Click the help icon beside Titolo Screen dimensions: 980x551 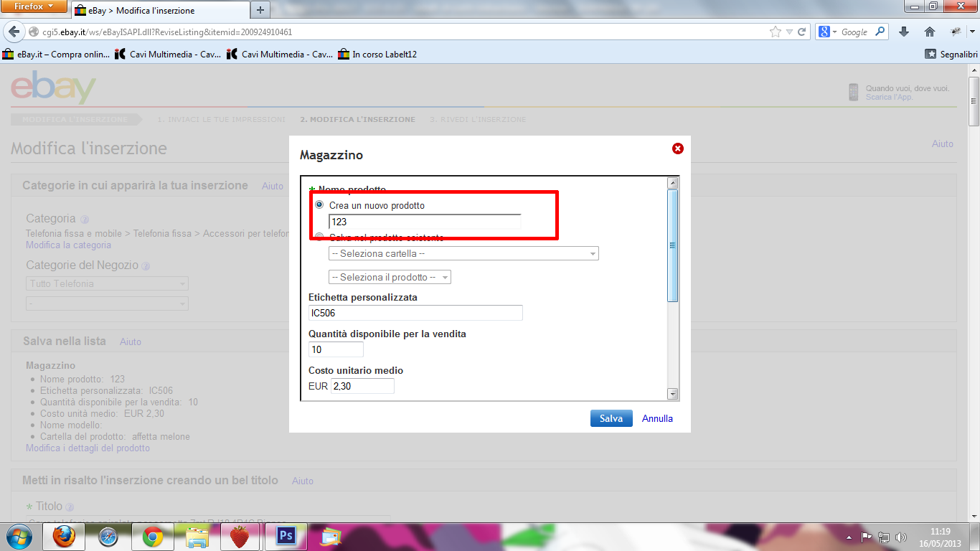[70, 507]
